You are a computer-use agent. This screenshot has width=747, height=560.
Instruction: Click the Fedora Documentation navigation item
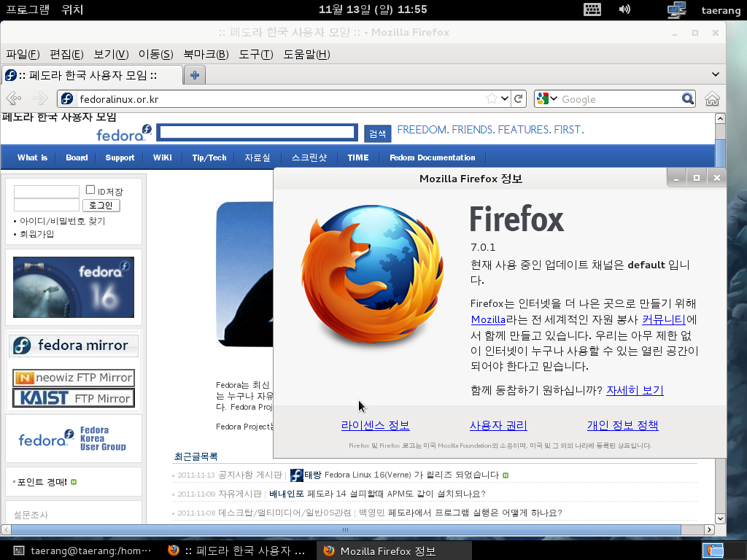click(432, 157)
